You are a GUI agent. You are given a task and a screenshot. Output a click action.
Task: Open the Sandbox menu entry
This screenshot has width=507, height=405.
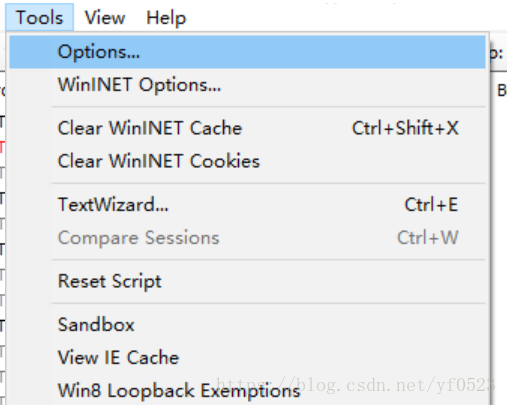[247, 324]
